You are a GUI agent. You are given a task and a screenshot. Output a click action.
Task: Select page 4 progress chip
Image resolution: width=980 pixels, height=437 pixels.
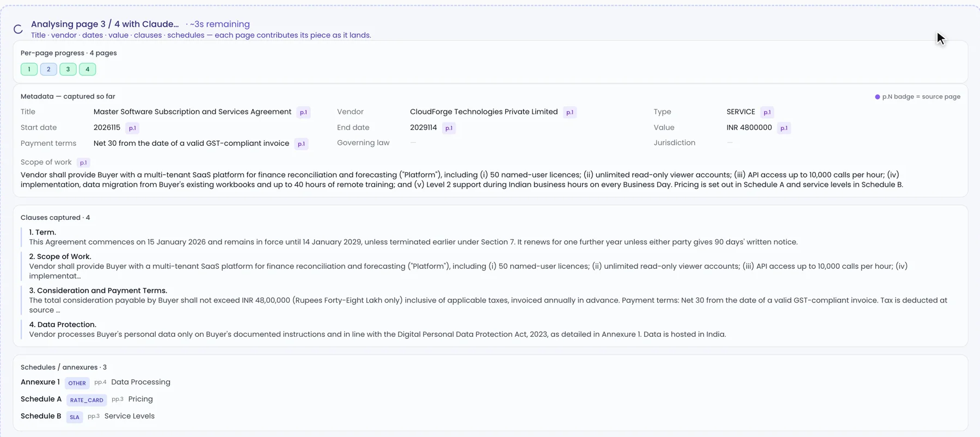pyautogui.click(x=88, y=69)
